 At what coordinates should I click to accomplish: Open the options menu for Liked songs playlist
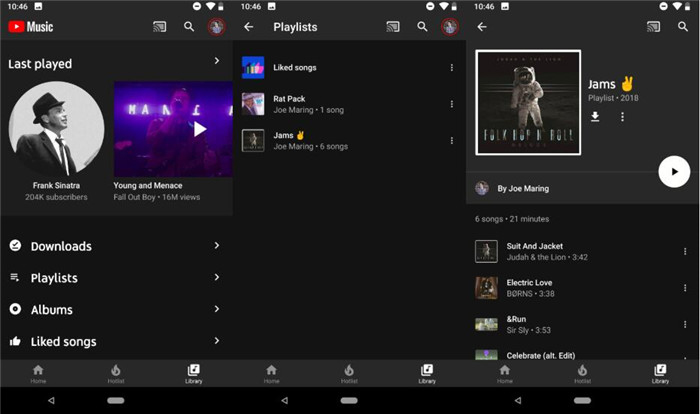[x=452, y=67]
